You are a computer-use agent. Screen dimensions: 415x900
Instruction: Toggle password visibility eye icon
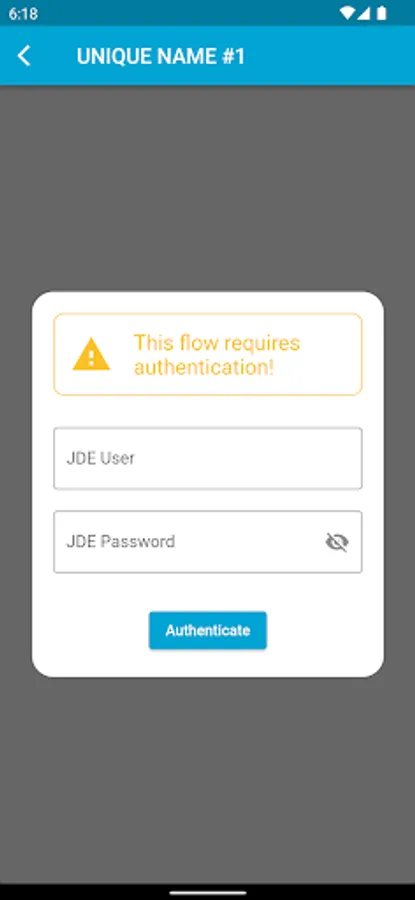(x=337, y=542)
